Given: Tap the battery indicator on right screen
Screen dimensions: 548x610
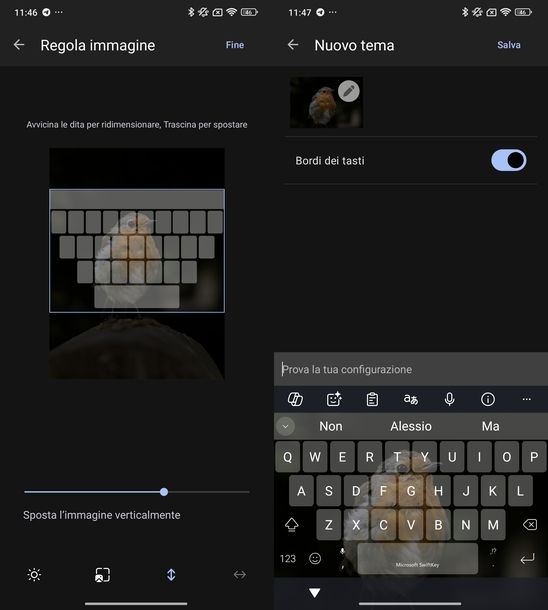Looking at the screenshot, I should click(x=523, y=12).
